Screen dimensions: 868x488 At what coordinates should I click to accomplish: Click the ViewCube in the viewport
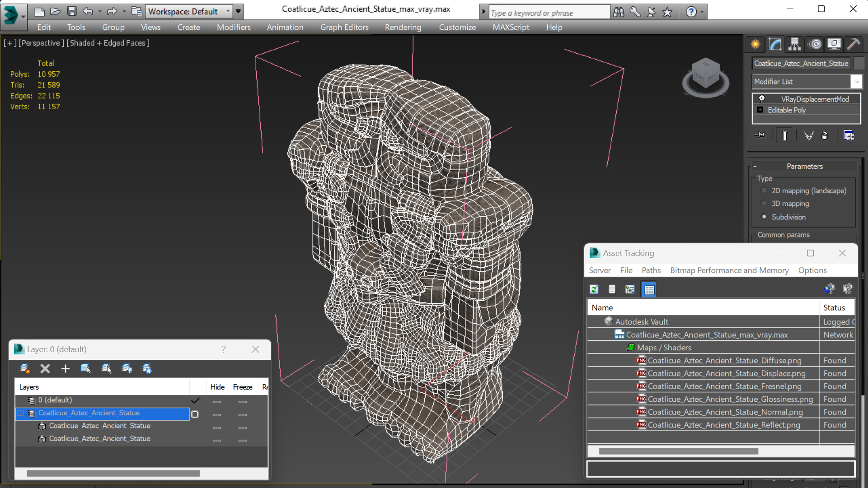tap(705, 77)
